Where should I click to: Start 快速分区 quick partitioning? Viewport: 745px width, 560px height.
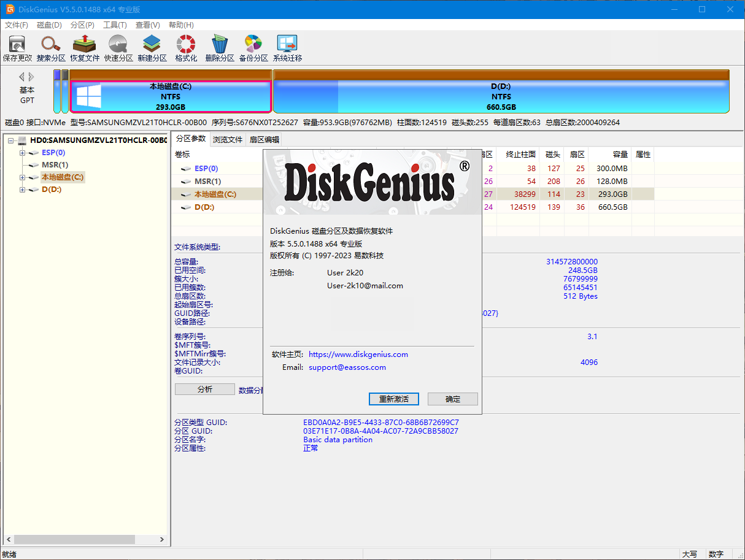coord(117,47)
